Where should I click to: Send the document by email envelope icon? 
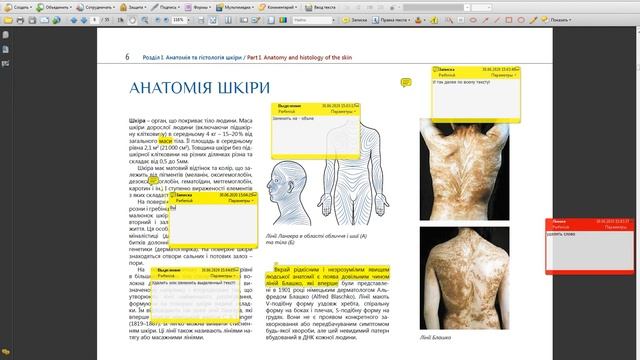[44, 20]
